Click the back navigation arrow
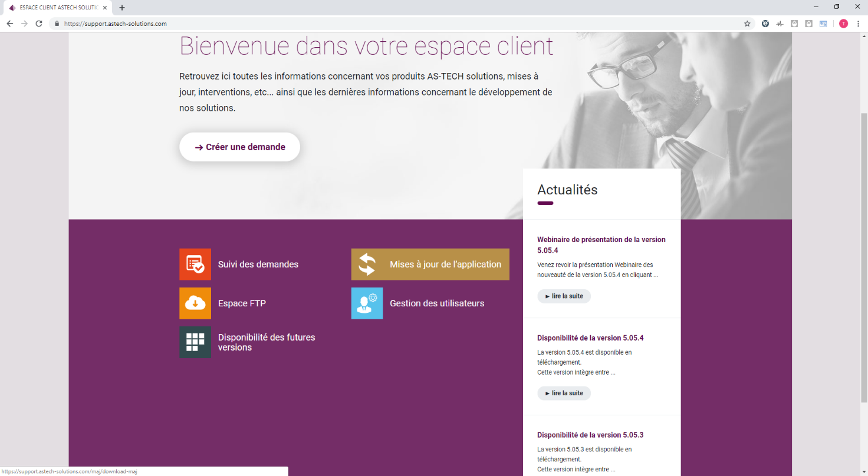The image size is (868, 476). pyautogui.click(x=9, y=24)
